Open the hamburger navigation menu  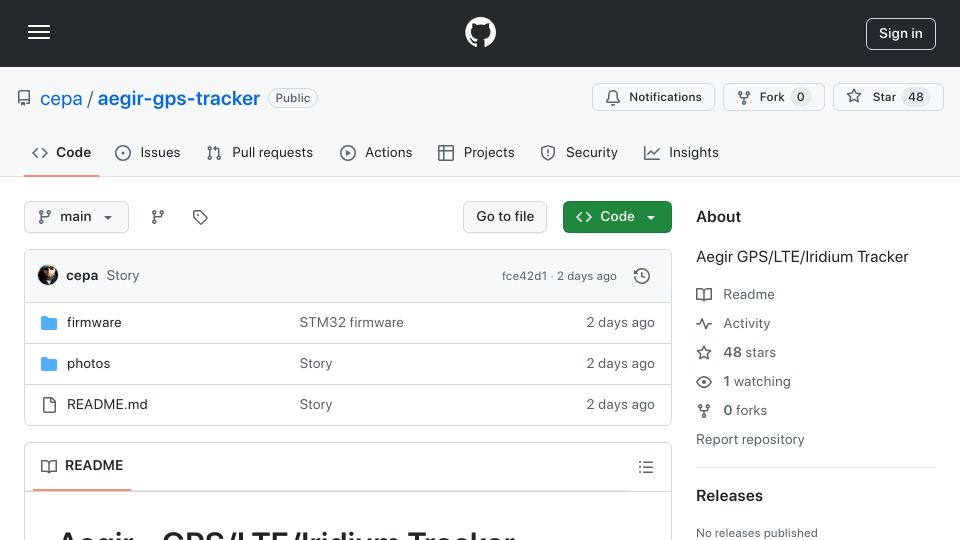(x=39, y=32)
